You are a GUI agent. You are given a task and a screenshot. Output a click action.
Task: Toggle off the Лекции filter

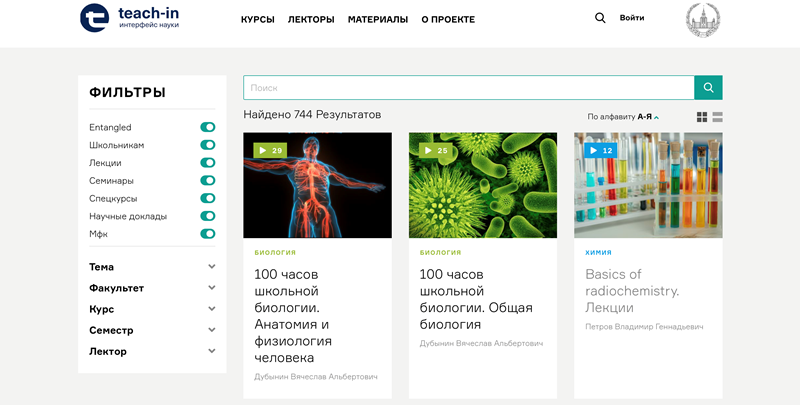208,163
